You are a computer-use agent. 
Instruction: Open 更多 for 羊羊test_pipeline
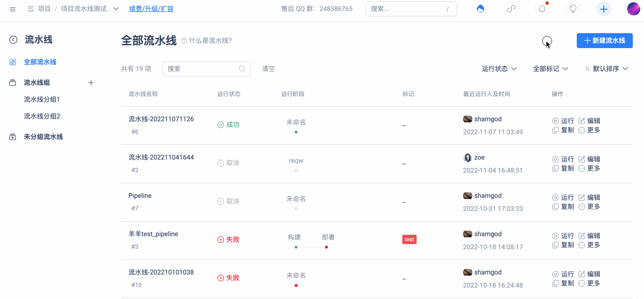pos(589,245)
